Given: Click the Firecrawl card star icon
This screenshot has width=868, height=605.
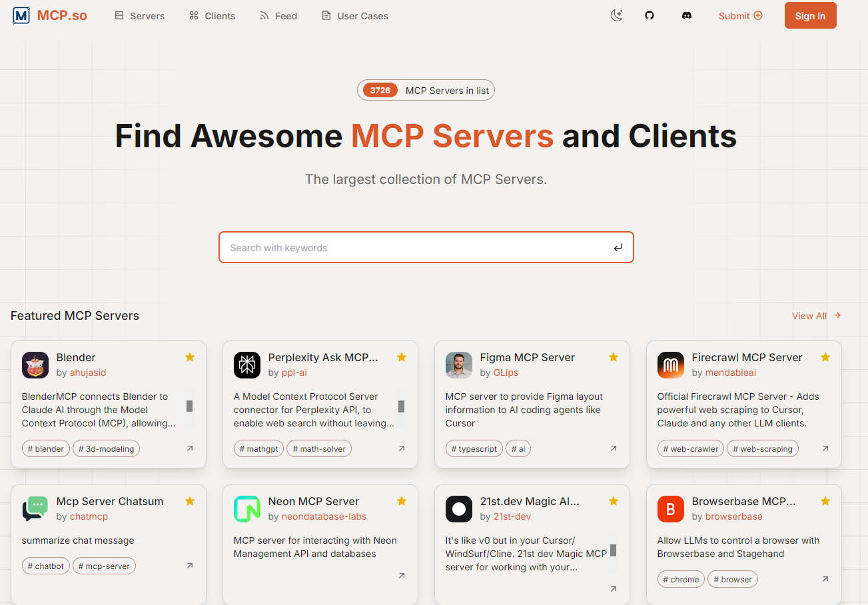Looking at the screenshot, I should click(x=825, y=357).
